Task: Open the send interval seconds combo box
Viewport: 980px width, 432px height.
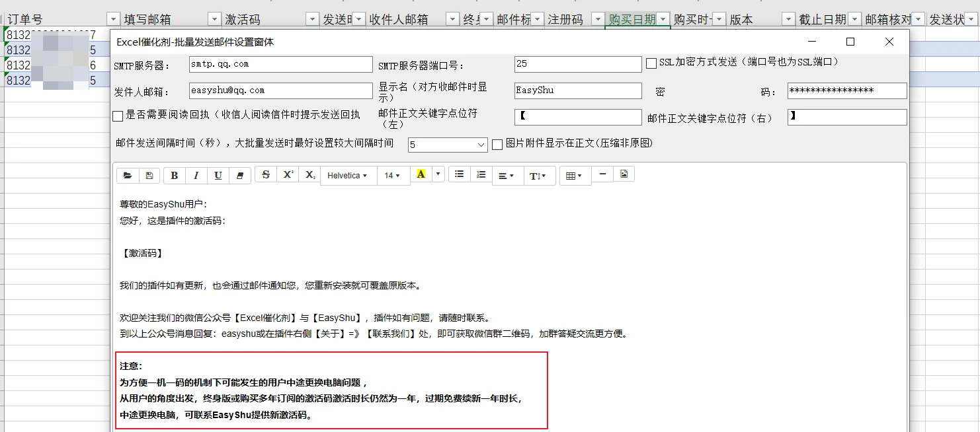Action: click(448, 145)
